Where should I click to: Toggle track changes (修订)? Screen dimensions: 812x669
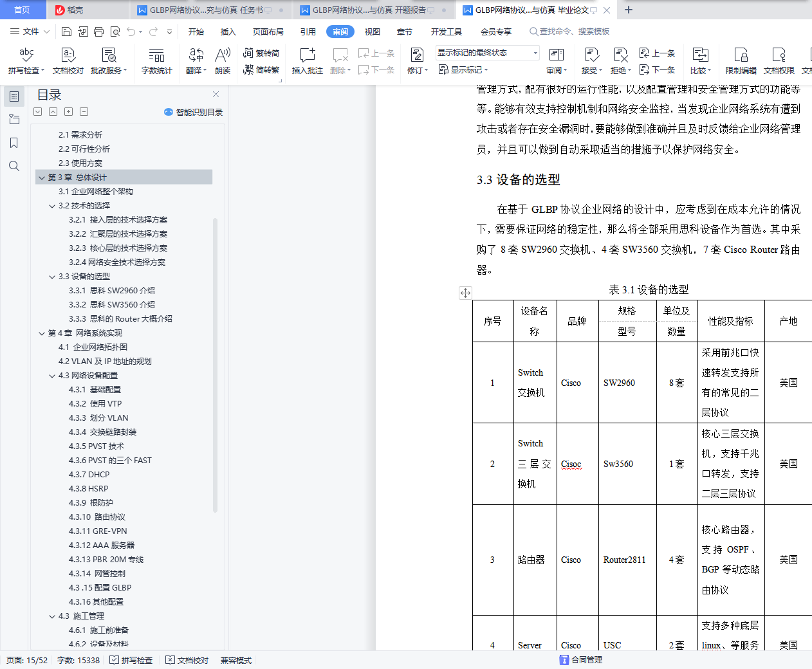coord(416,61)
